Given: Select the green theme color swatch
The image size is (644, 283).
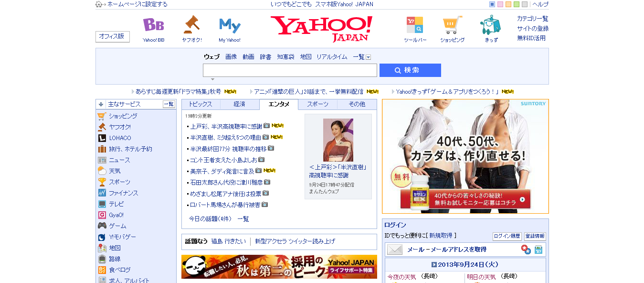Looking at the screenshot, I should point(517,4).
